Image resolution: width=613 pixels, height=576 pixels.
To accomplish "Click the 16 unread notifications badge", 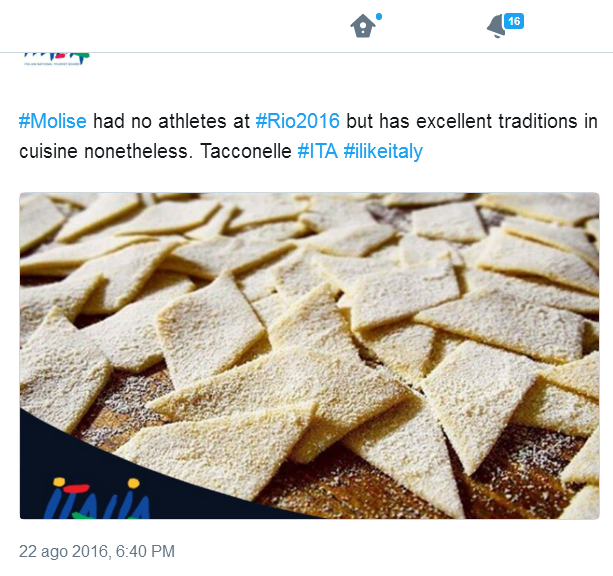I will click(514, 21).
